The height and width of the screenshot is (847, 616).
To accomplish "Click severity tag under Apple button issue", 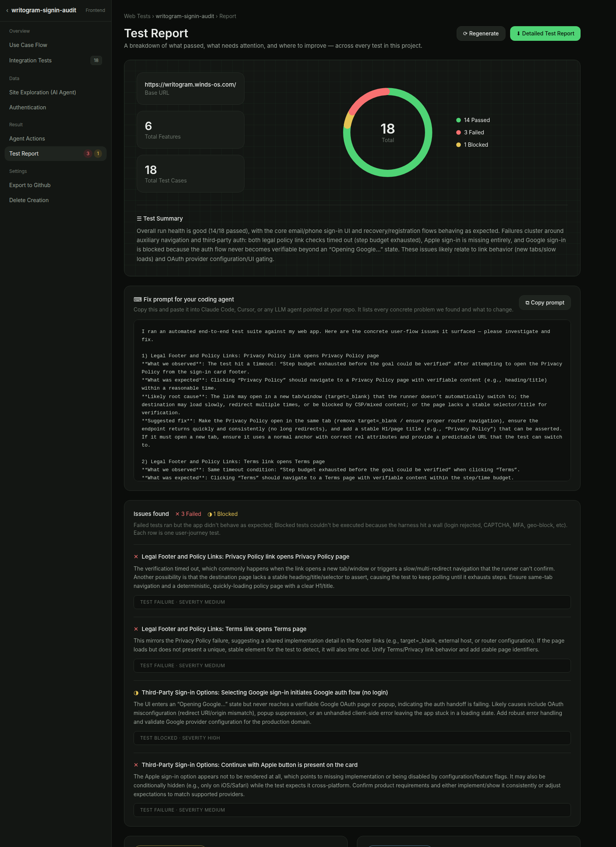I will 352,810.
